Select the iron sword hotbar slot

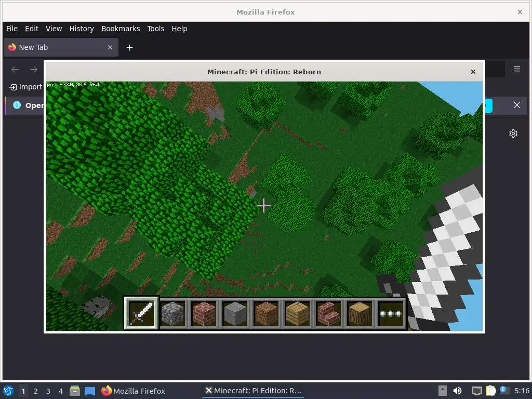(141, 313)
